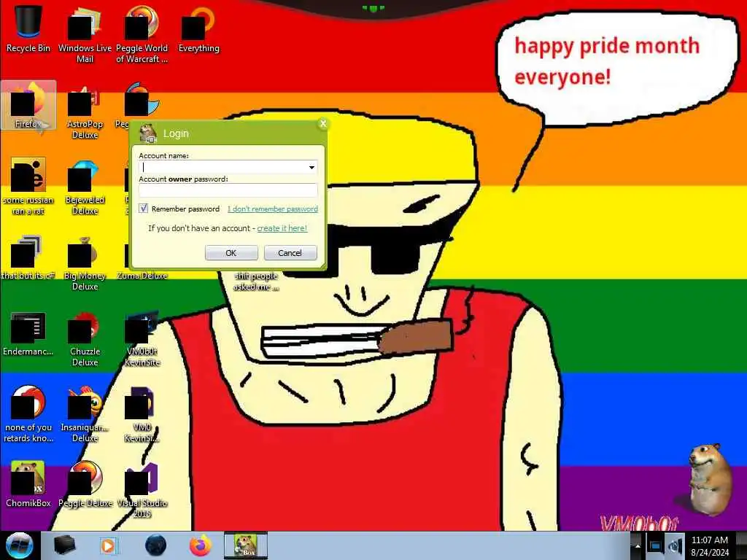The height and width of the screenshot is (560, 747).
Task: Open the ChomikBox desktop shortcut
Action: (x=28, y=485)
